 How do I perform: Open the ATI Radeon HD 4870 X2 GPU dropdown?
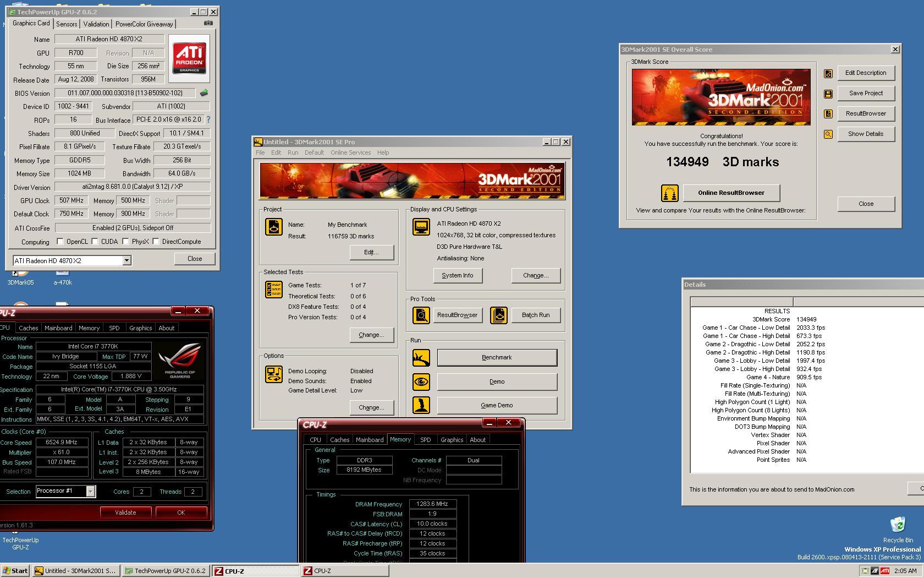click(x=127, y=261)
